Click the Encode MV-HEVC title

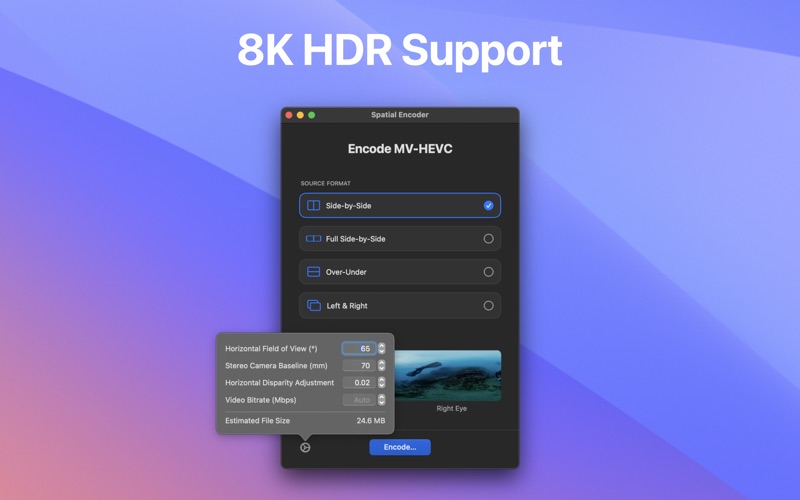(400, 148)
